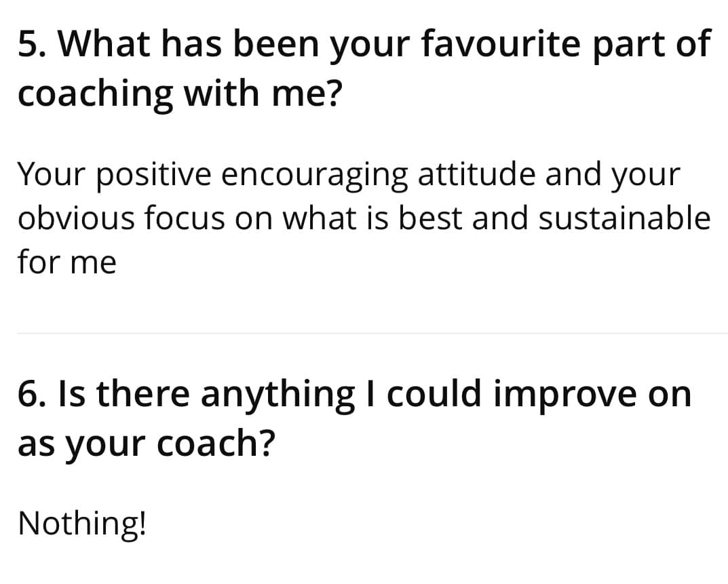
Task: Click the "coaching with me?" heading line
Action: point(179,94)
